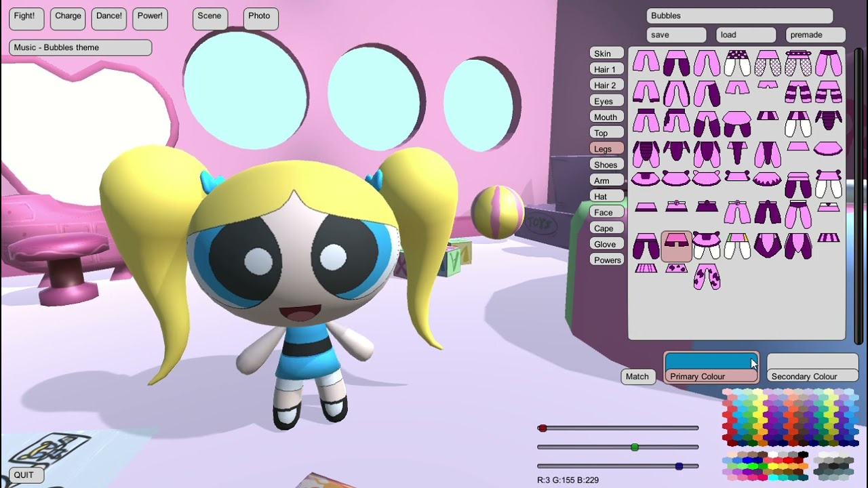Click the green channel slider handle
This screenshot has height=488, width=868.
pos(635,447)
